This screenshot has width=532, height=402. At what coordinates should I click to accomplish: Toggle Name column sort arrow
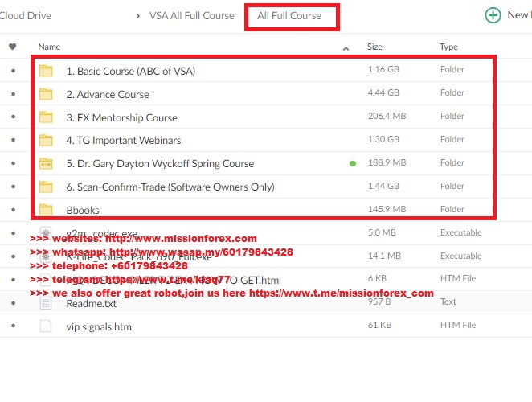pyautogui.click(x=346, y=48)
